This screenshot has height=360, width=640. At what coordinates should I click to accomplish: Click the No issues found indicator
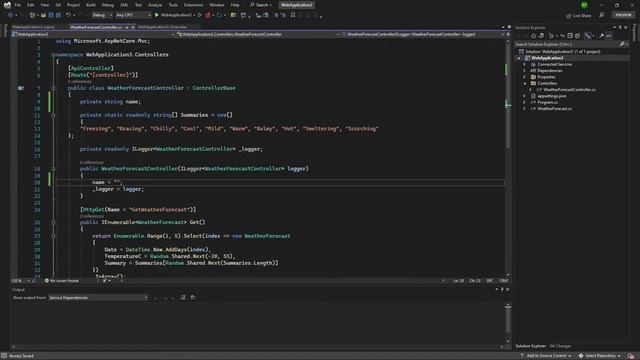(x=61, y=281)
